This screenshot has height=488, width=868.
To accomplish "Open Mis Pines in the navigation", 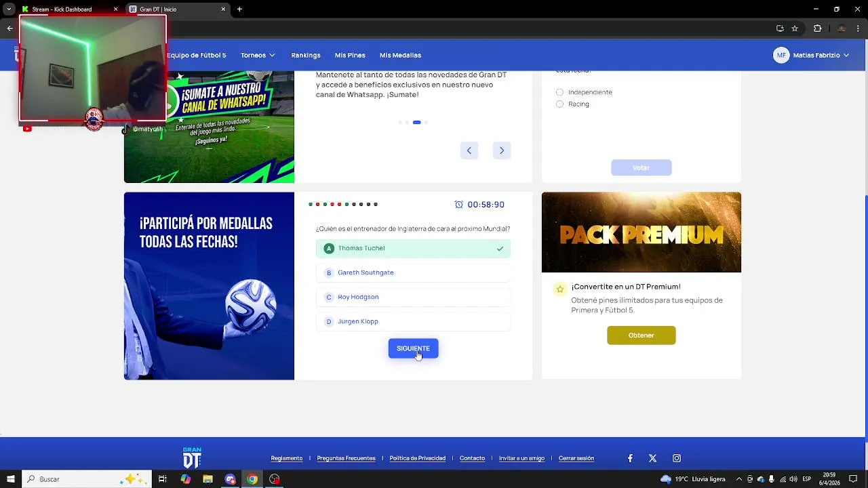I will coord(350,55).
